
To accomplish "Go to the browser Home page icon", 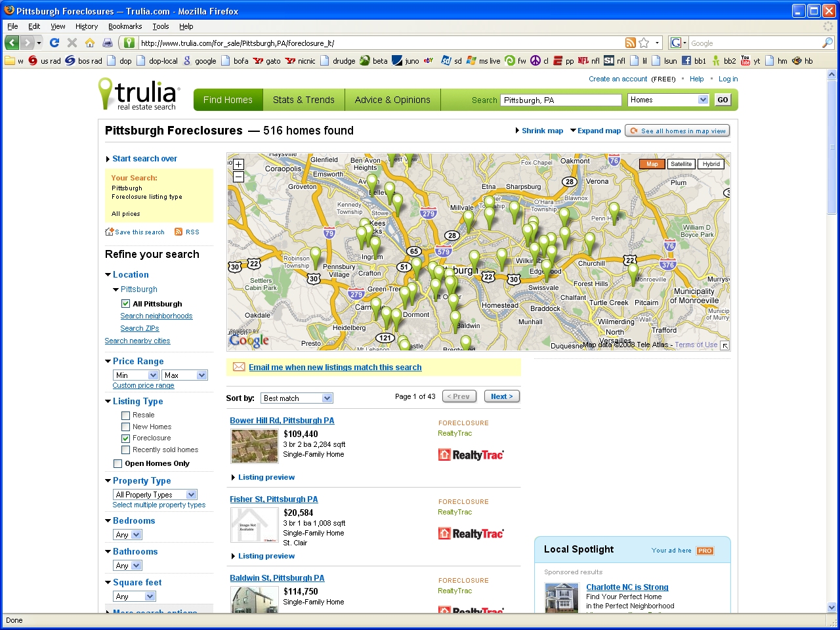I will coord(90,43).
